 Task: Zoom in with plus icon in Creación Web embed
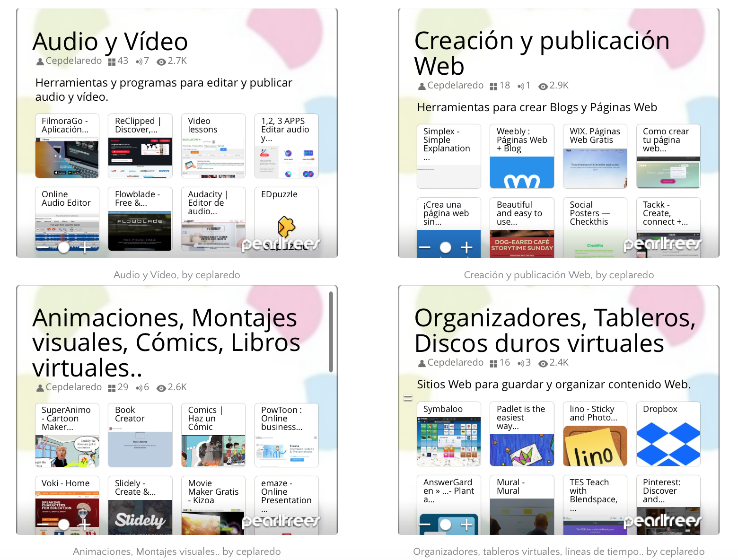tap(466, 247)
